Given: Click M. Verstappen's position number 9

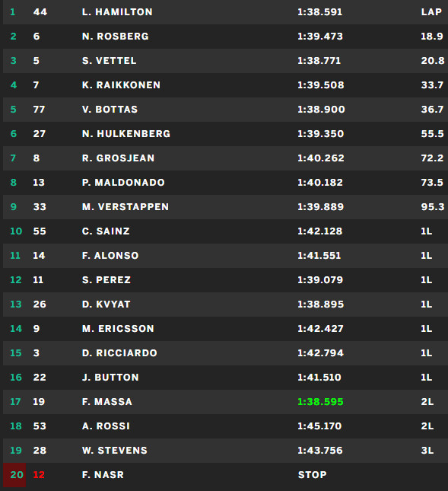Looking at the screenshot, I should click(x=14, y=207).
